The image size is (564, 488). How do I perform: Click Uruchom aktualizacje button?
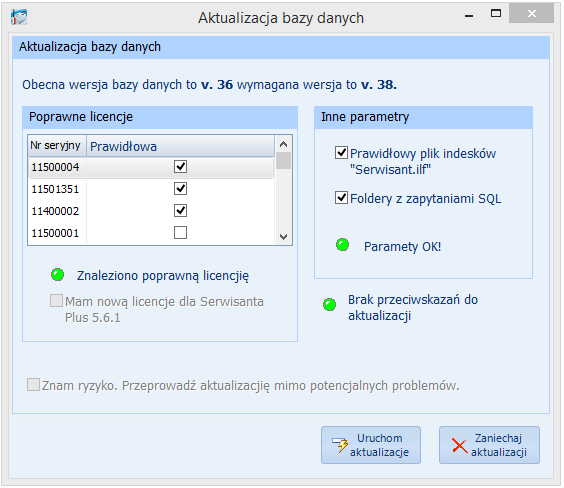pos(371,445)
